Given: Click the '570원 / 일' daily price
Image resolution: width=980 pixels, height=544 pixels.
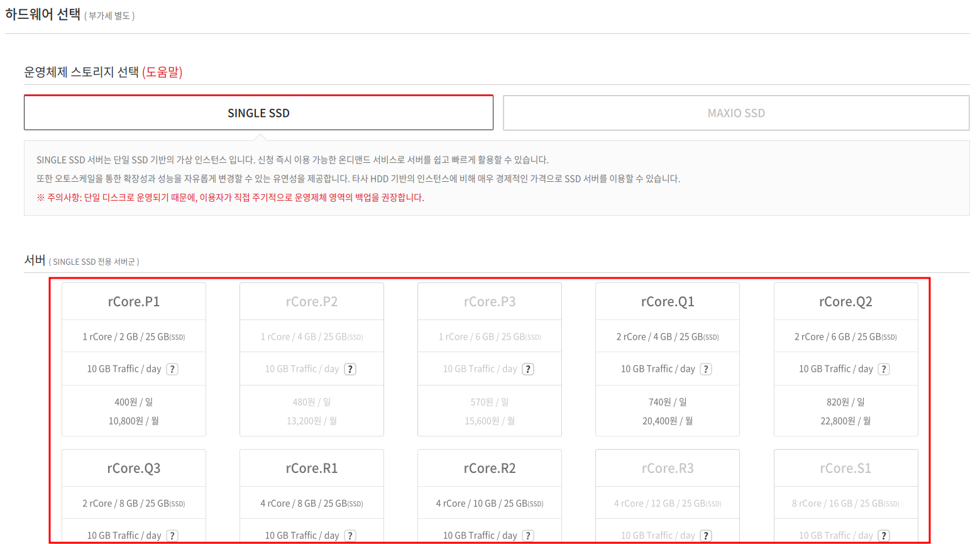Looking at the screenshot, I should [x=490, y=402].
